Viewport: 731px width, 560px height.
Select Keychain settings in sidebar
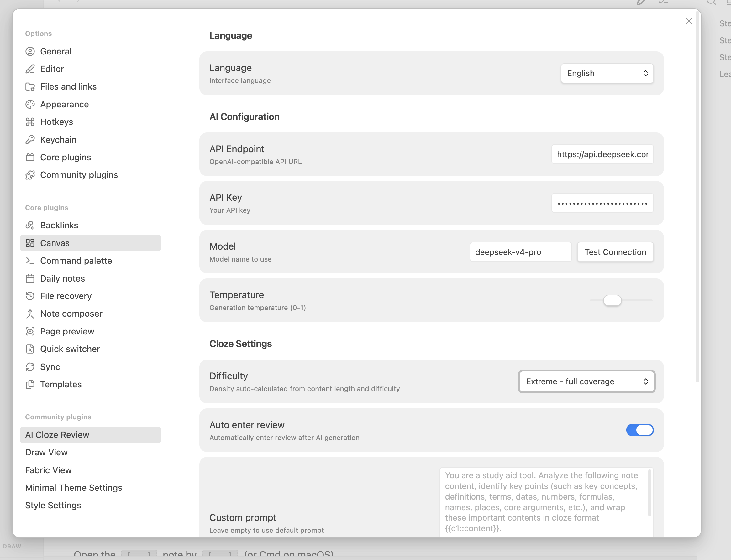tap(90, 140)
